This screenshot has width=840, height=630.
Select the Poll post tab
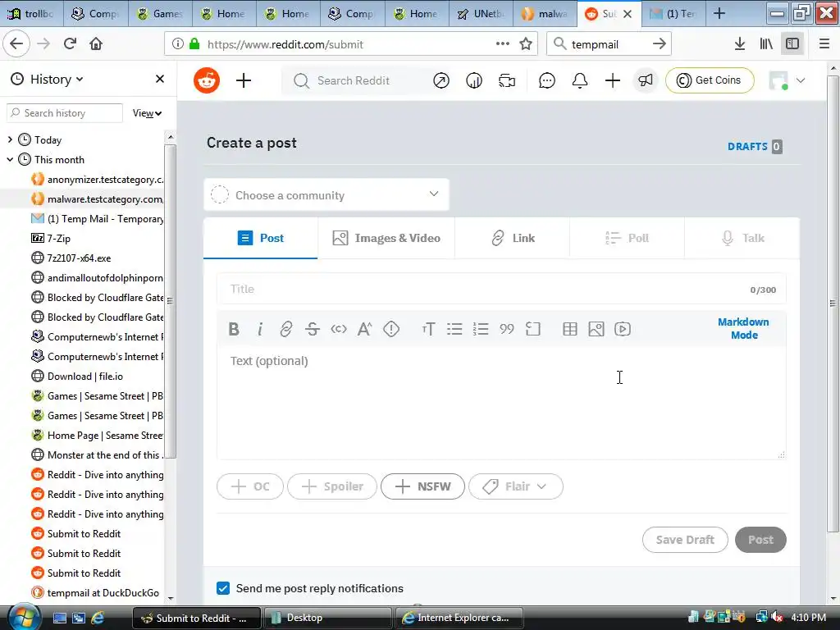[628, 238]
